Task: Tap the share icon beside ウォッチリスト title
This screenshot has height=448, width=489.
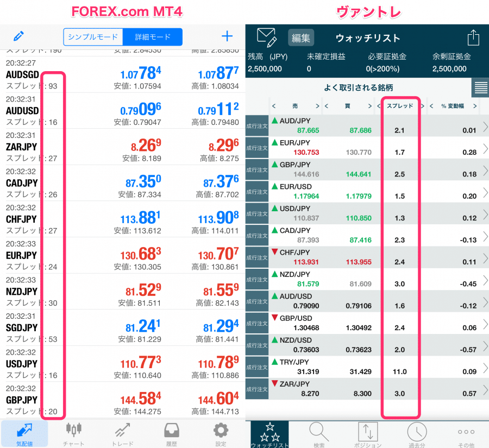Action: point(473,37)
